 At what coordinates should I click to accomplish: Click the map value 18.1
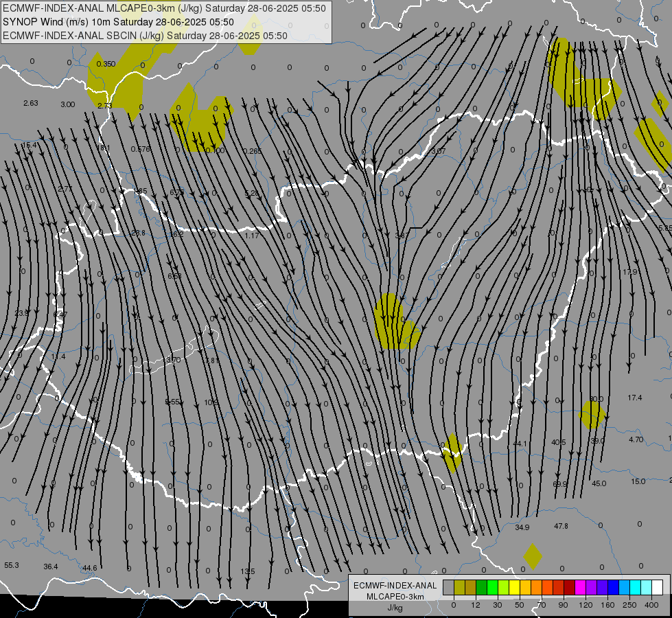103,148
